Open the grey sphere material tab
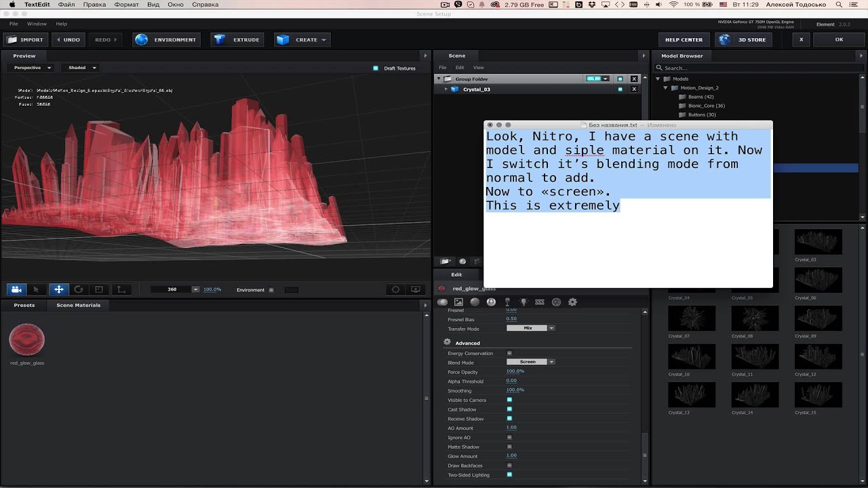 (x=475, y=302)
